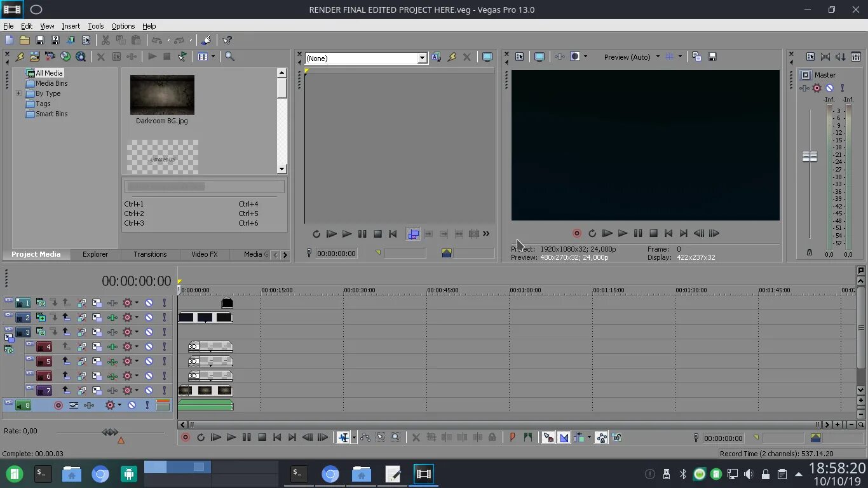This screenshot has height=488, width=868.
Task: Toggle Loop Playback in timeline transport
Action: tap(201, 437)
